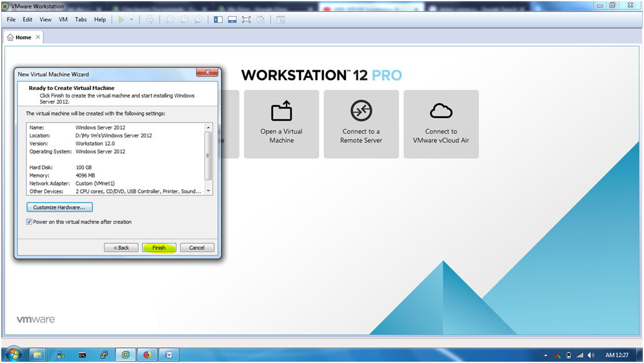Click the settings list scrollbar thumb
Screen dimensions: 644x363
click(x=208, y=156)
